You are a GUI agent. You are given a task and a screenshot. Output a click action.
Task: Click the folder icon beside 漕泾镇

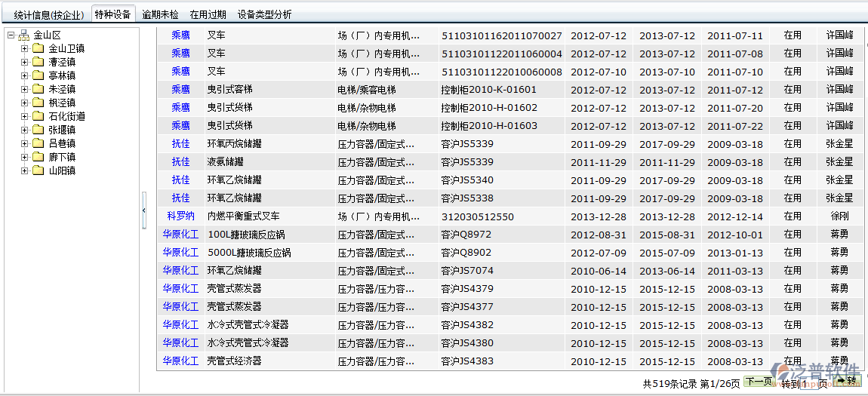click(x=38, y=62)
